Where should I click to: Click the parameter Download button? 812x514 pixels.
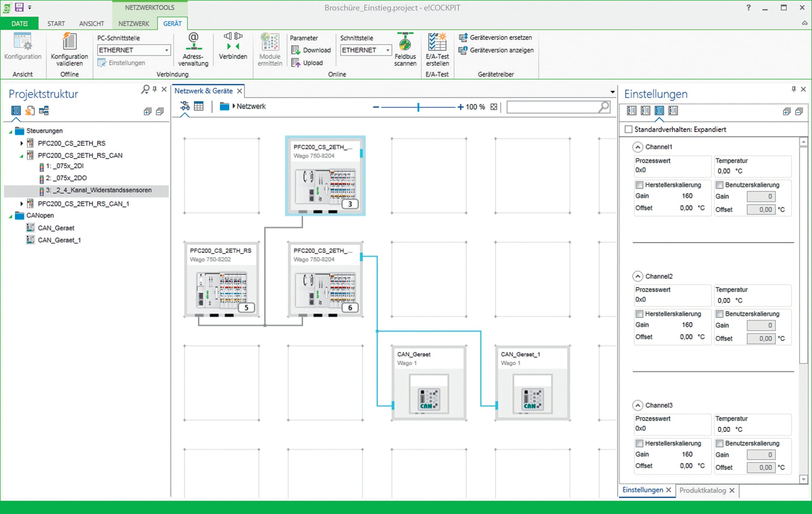click(x=311, y=50)
